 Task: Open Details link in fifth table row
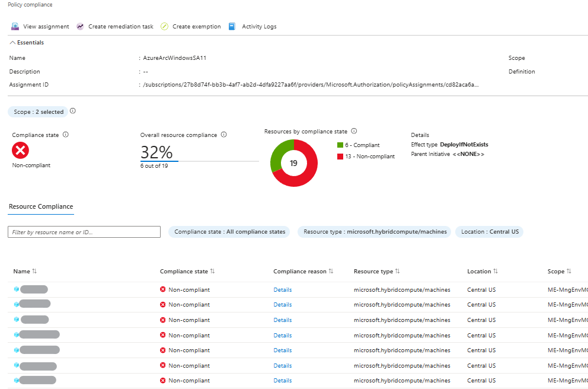tap(282, 350)
